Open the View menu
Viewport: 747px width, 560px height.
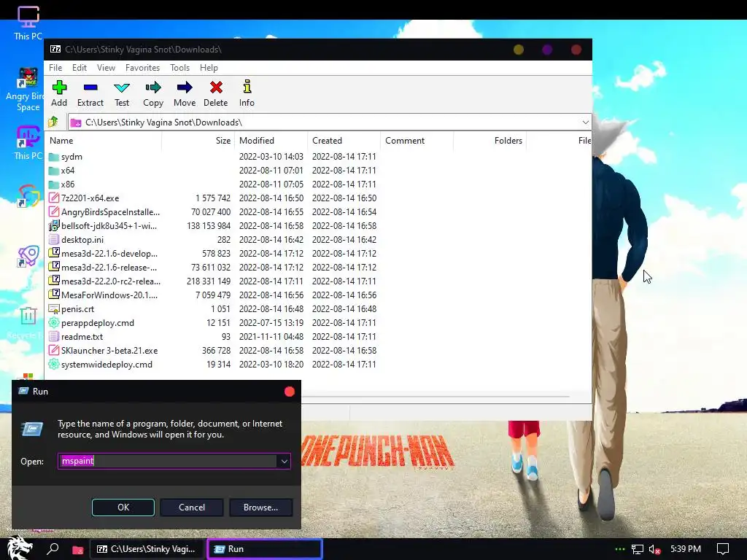[106, 68]
